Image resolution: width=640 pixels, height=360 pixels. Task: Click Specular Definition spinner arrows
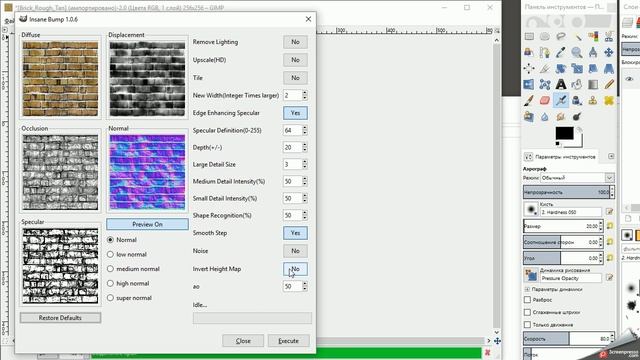coord(304,131)
